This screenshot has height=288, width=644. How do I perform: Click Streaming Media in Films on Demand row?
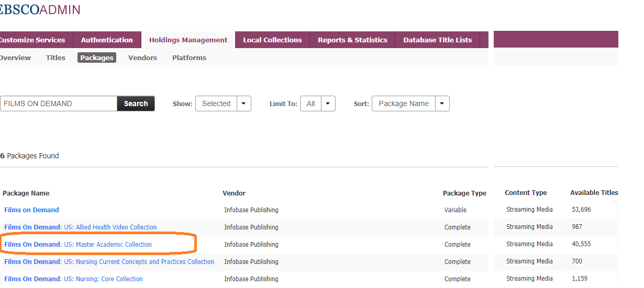pyautogui.click(x=529, y=210)
